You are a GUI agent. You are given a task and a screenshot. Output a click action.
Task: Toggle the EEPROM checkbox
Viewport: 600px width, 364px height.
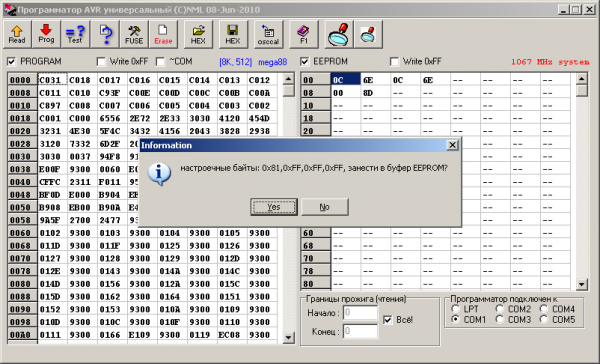tap(305, 61)
